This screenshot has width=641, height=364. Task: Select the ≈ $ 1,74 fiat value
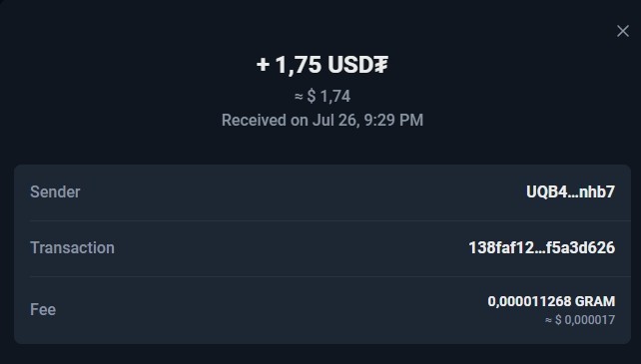[x=322, y=97]
